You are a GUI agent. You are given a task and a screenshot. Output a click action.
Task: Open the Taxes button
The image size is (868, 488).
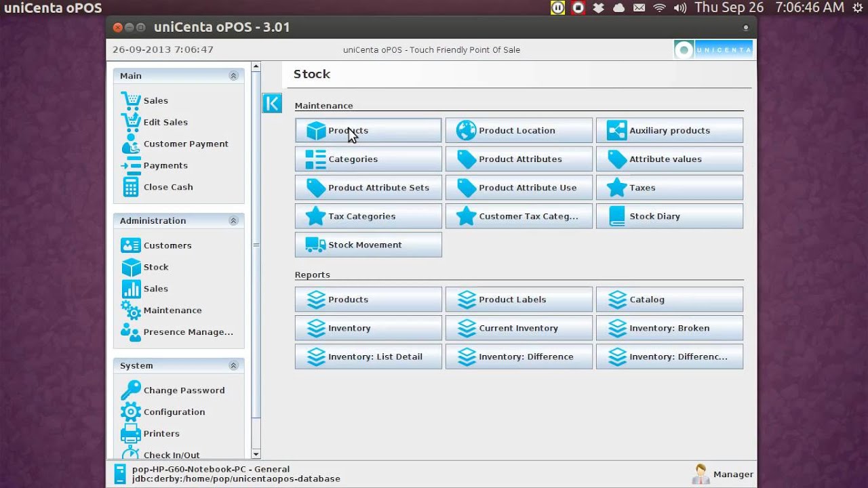[669, 188]
